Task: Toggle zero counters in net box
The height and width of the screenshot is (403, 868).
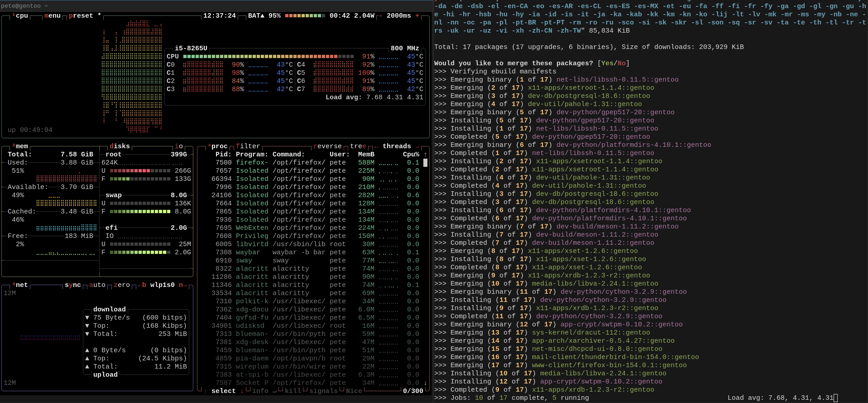Action: pyautogui.click(x=122, y=285)
